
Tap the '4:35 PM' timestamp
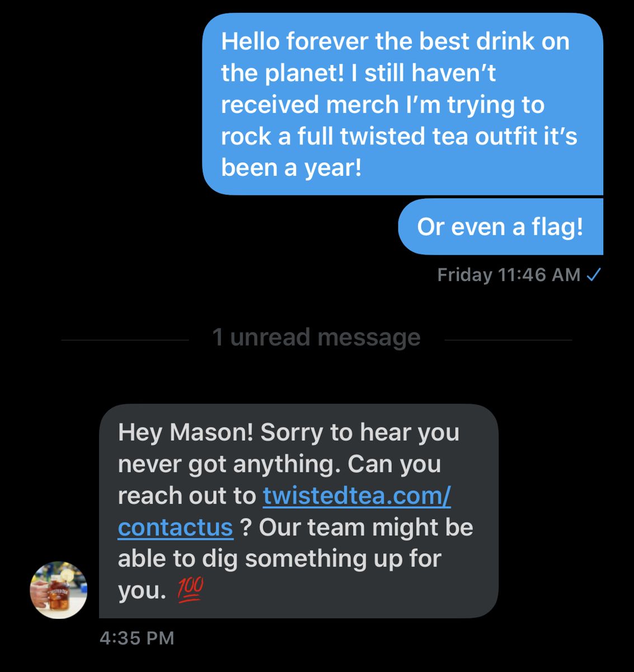coord(137,638)
